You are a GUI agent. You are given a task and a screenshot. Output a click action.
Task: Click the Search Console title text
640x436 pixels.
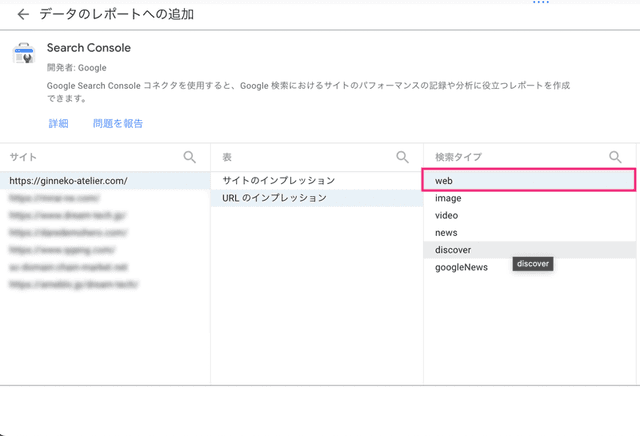pyautogui.click(x=89, y=48)
